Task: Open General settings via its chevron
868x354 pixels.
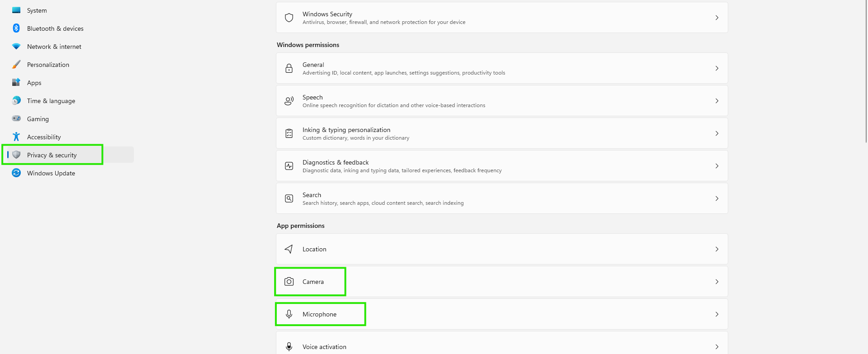Action: pos(717,68)
